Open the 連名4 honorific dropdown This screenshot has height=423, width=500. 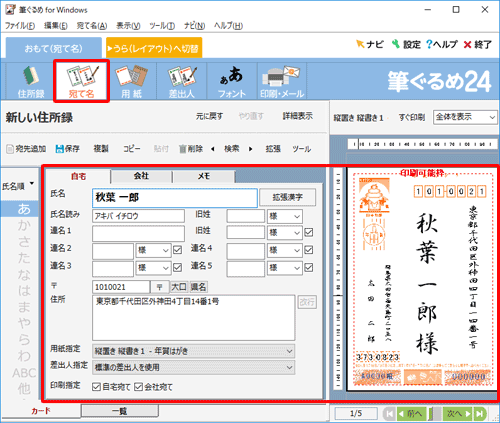285,250
